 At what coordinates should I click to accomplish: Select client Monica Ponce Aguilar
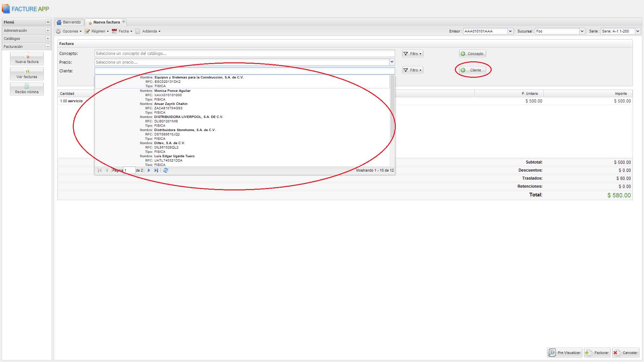[172, 95]
